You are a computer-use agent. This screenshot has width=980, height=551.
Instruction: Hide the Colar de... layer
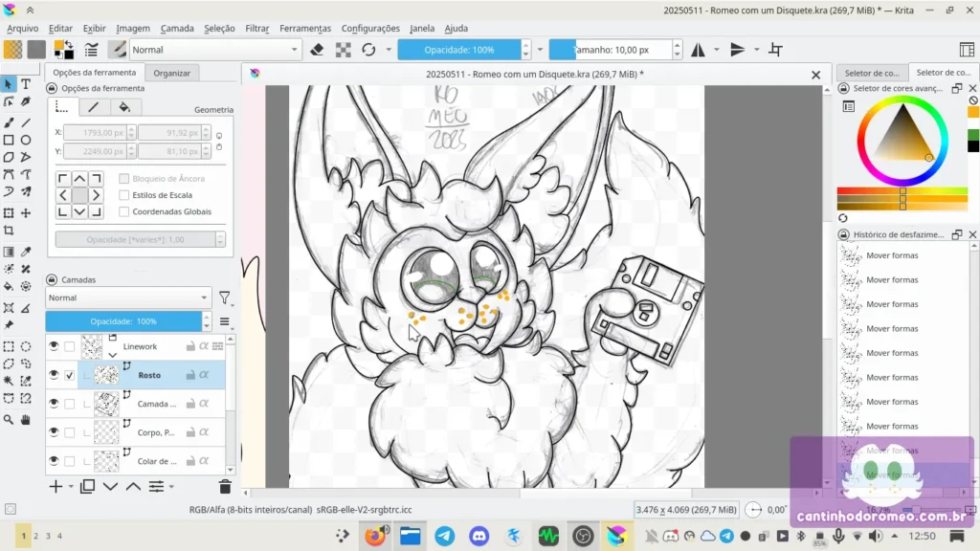click(54, 461)
